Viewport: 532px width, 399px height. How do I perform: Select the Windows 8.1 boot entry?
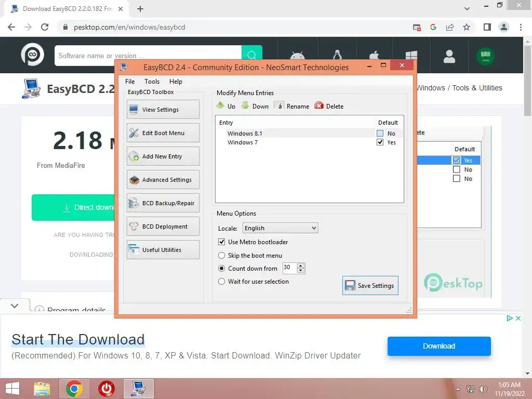point(309,134)
